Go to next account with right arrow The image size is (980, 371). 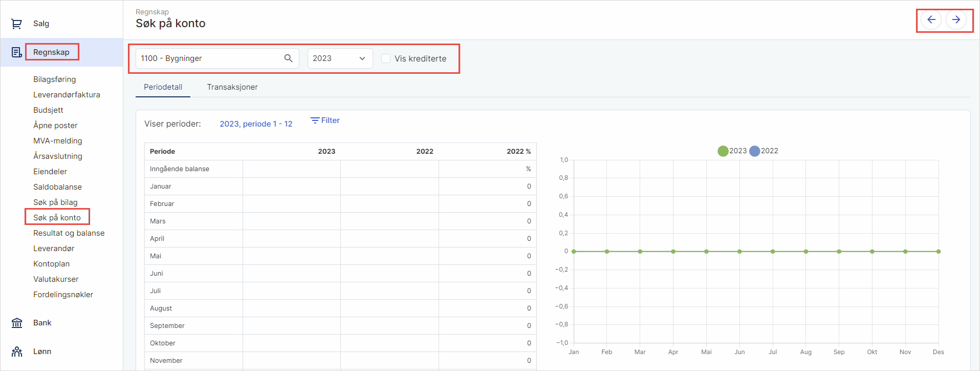tap(955, 20)
